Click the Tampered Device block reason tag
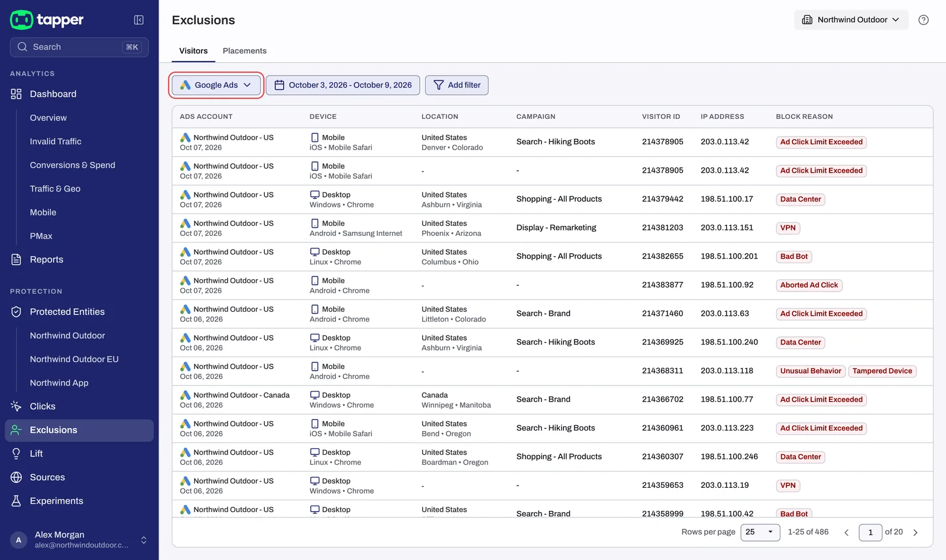Viewport: 946px width, 560px height. (x=882, y=371)
